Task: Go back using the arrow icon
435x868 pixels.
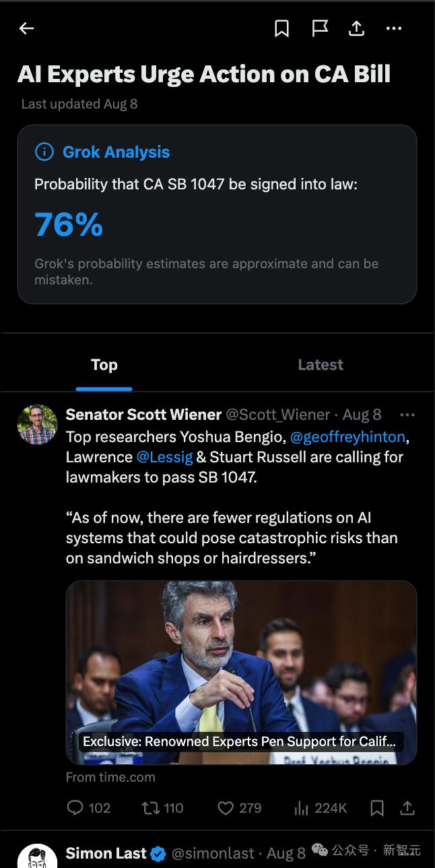Action: (x=26, y=28)
